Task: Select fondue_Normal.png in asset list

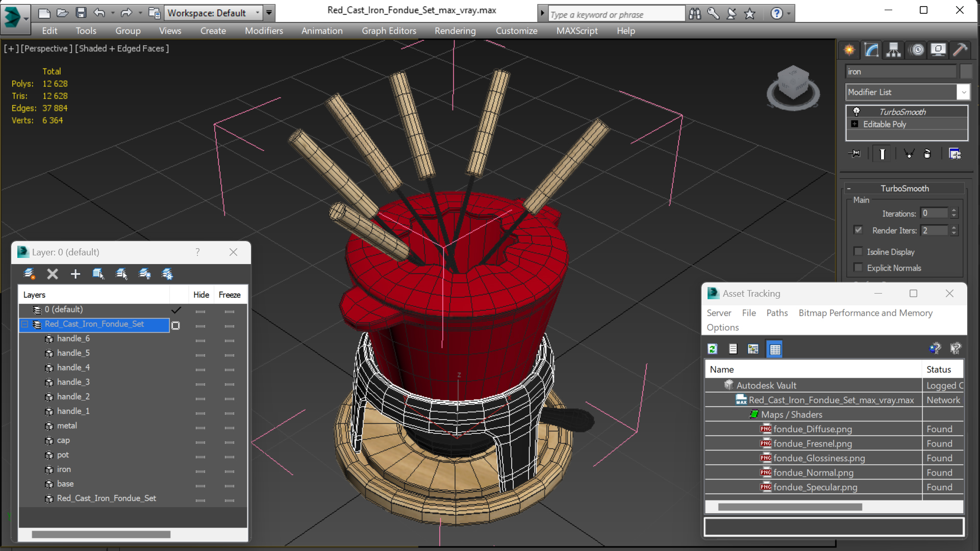Action: 813,473
